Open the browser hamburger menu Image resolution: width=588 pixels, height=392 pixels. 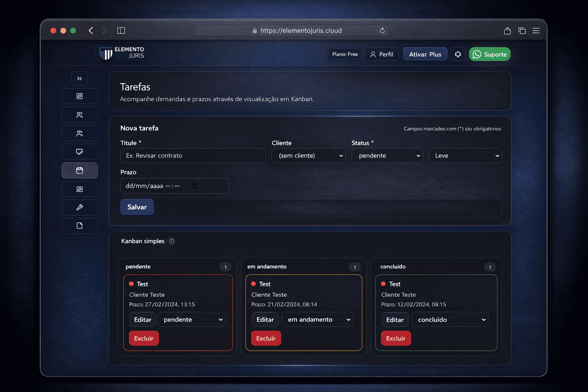tap(536, 31)
